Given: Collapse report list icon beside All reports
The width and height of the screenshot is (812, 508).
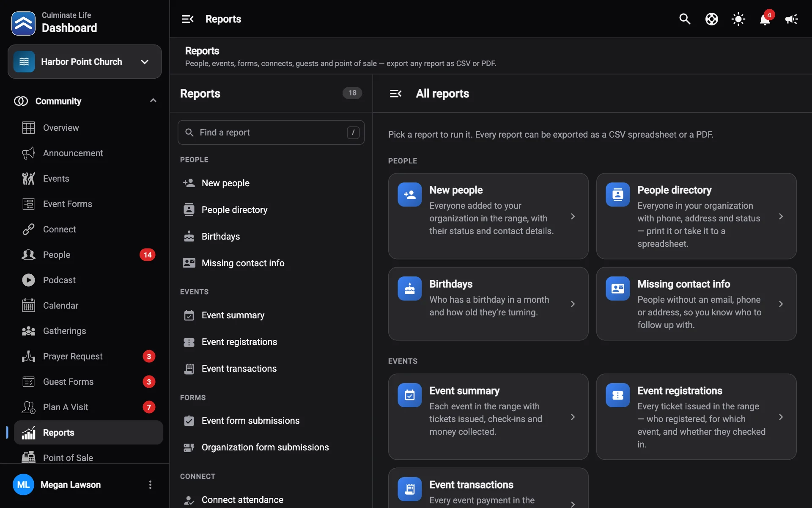Looking at the screenshot, I should pyautogui.click(x=395, y=94).
